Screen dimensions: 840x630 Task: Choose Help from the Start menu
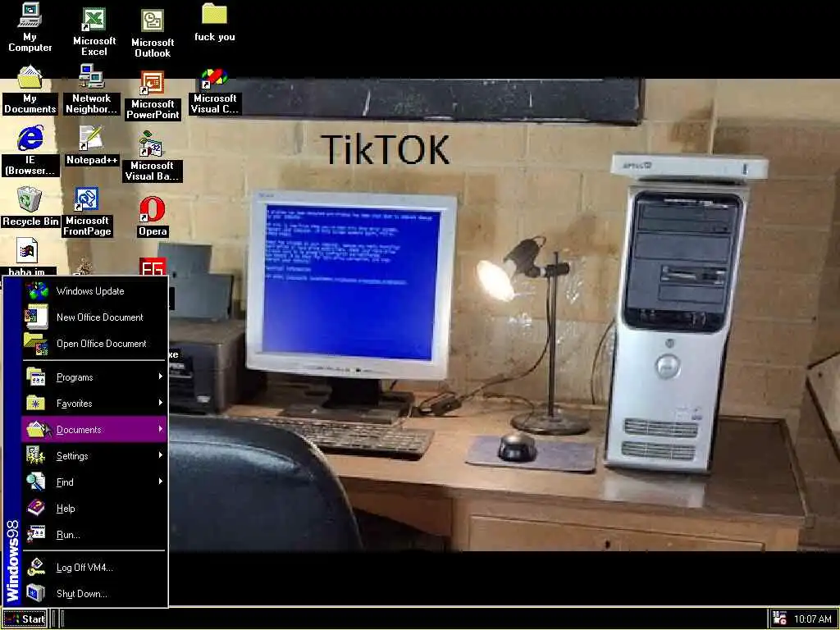coord(94,509)
